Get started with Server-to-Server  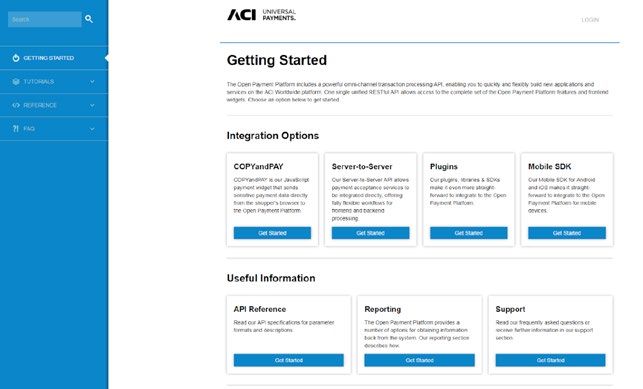(x=370, y=233)
